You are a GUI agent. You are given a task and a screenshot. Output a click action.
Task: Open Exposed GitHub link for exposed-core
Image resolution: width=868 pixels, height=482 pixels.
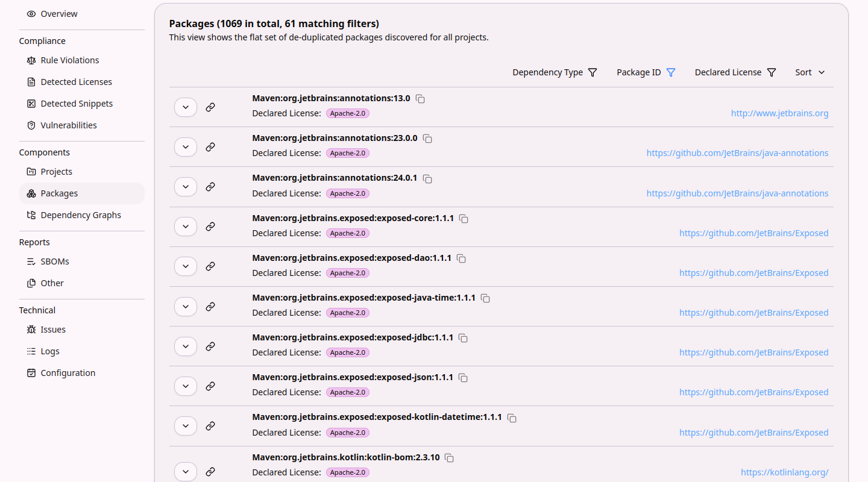click(753, 233)
